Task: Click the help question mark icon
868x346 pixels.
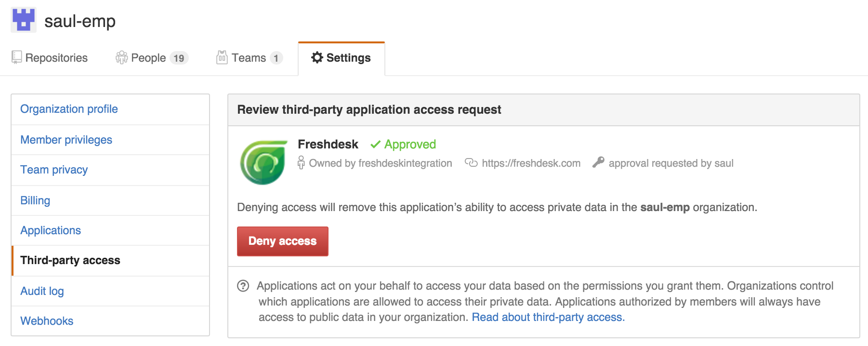Action: pyautogui.click(x=243, y=286)
